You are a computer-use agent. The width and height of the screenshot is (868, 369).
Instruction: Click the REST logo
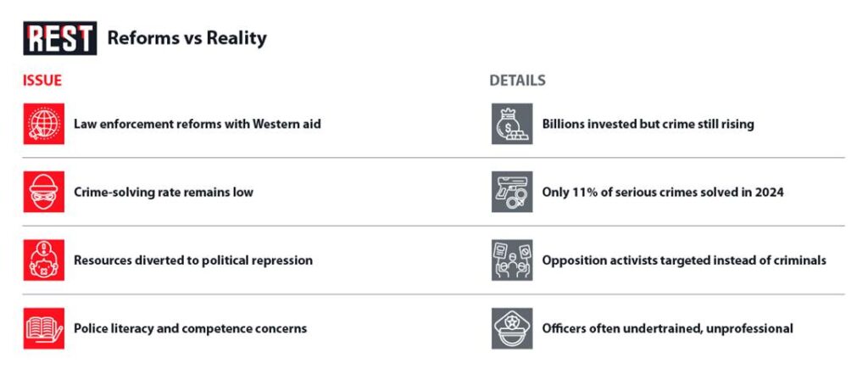coord(59,38)
